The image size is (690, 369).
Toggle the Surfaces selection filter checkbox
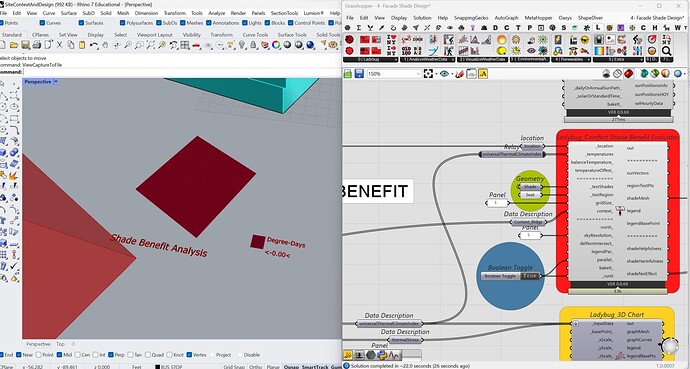tap(81, 23)
